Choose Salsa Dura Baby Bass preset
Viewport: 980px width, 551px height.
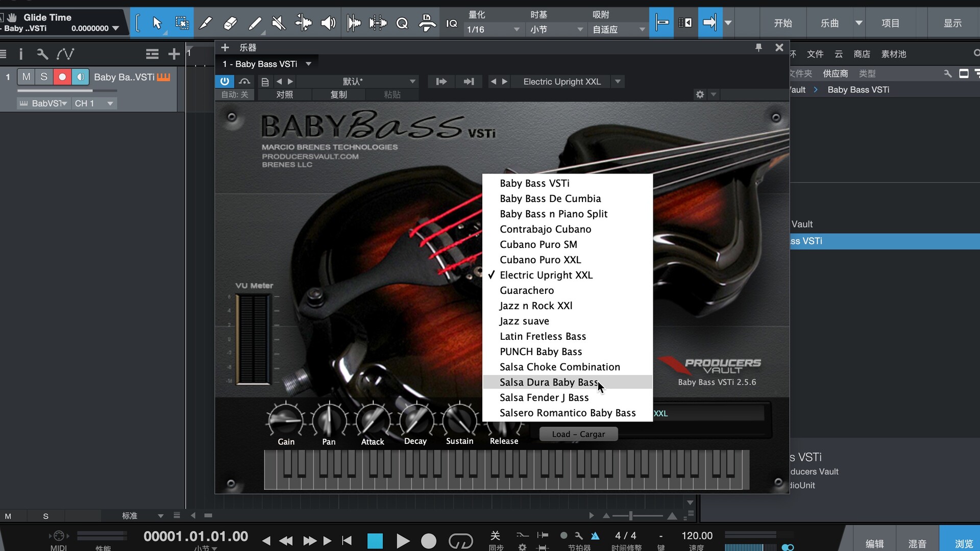pyautogui.click(x=549, y=382)
